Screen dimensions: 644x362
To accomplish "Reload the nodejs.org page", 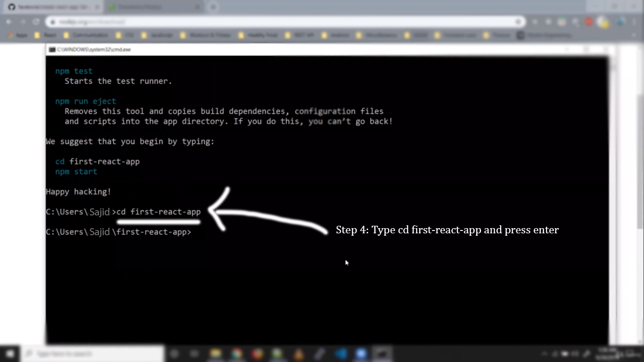I will pos(36,22).
